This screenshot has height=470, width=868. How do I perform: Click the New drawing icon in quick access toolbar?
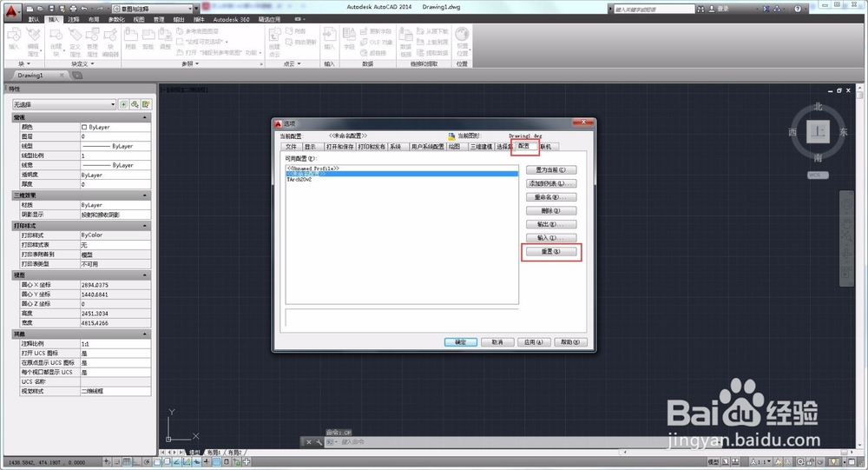pyautogui.click(x=30, y=9)
